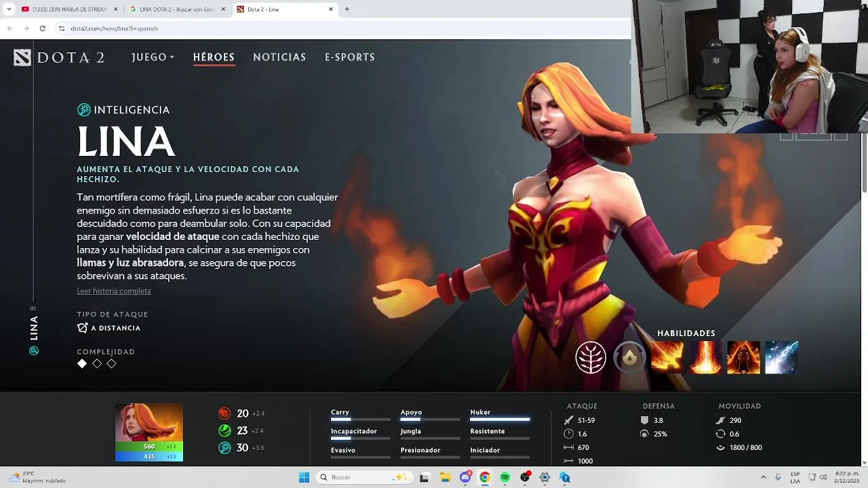Open Spotify from the taskbar
The width and height of the screenshot is (868, 488).
point(505,477)
